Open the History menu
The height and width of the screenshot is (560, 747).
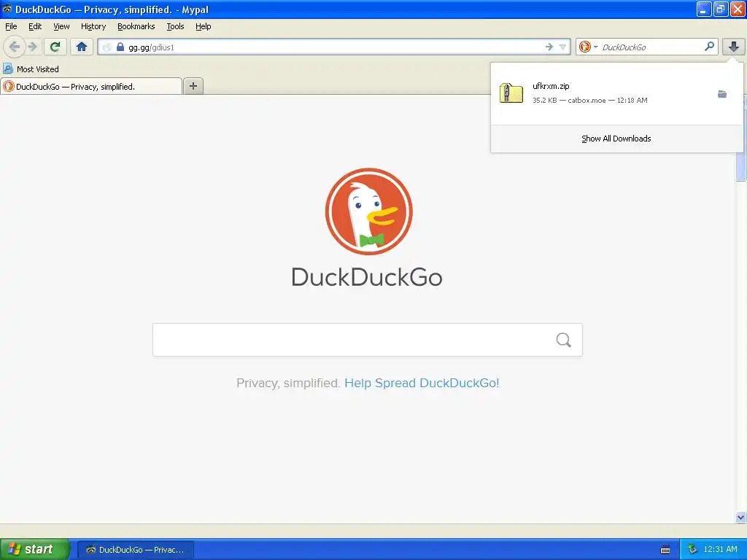(93, 26)
